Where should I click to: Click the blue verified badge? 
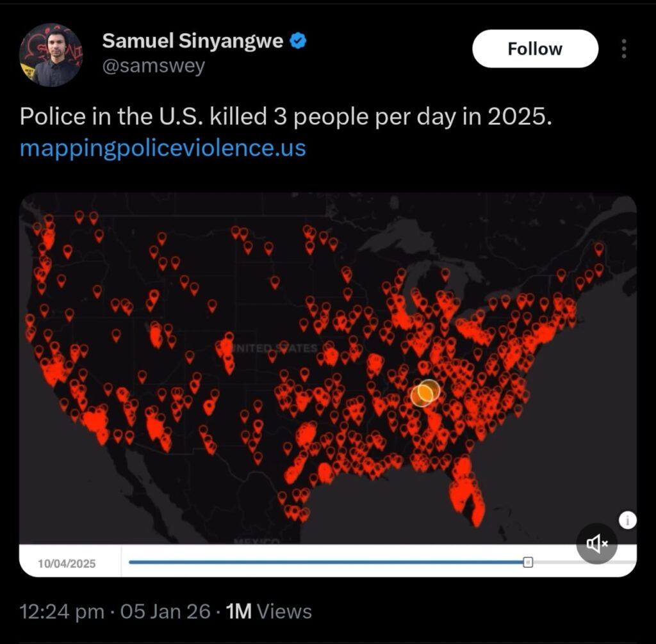pos(299,41)
